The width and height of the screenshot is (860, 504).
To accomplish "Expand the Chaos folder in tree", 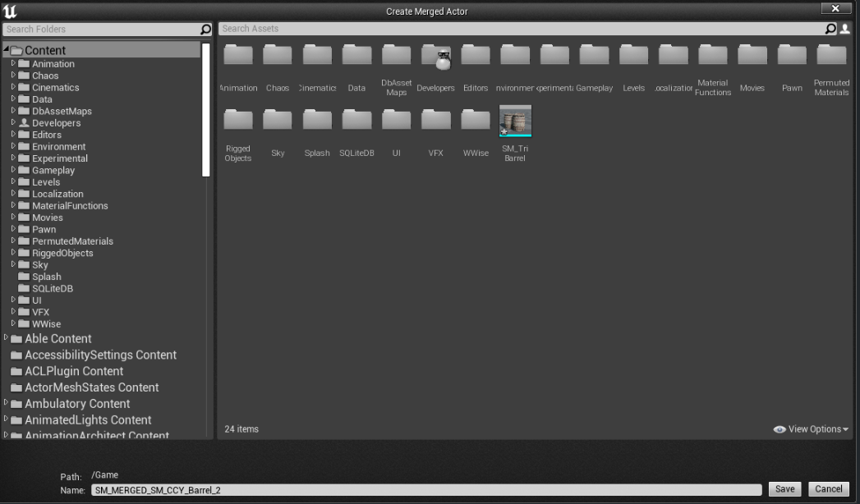I will 13,75.
